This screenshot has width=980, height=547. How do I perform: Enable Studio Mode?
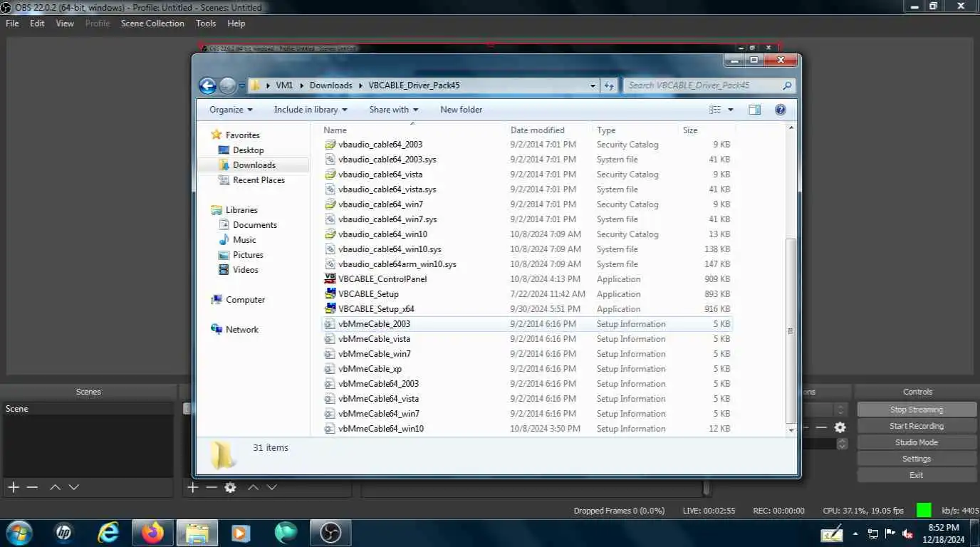917,442
